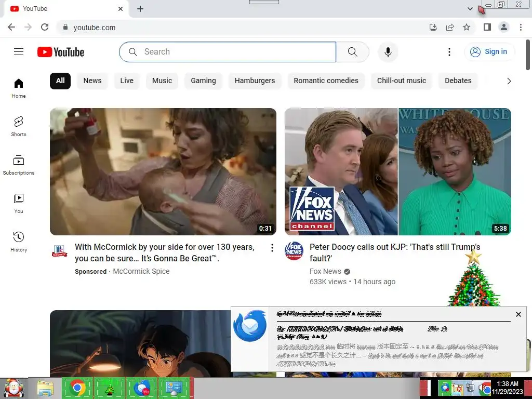
Task: Select the Gaming chip
Action: point(203,81)
